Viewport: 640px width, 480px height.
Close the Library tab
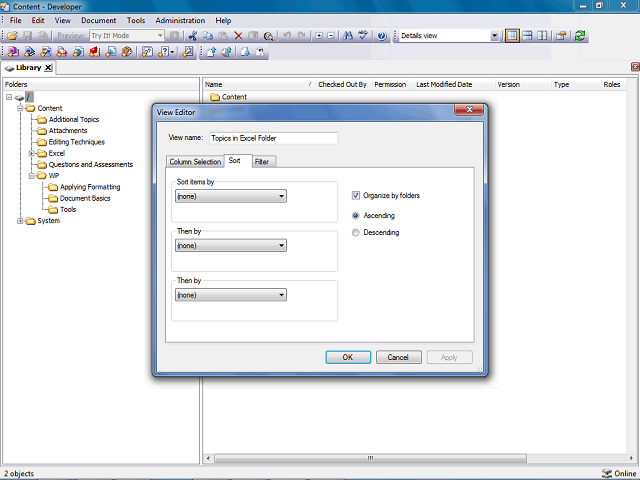(48, 68)
